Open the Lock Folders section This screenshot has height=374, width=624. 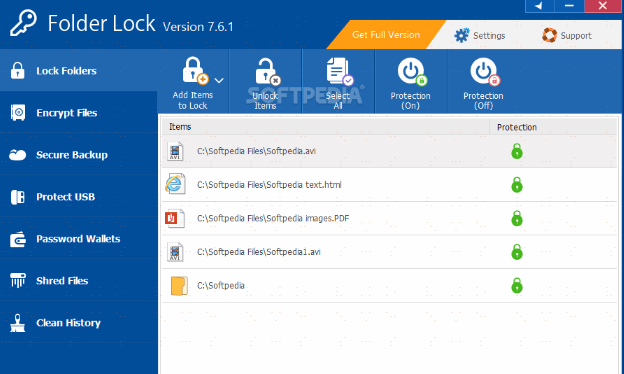pyautogui.click(x=79, y=70)
